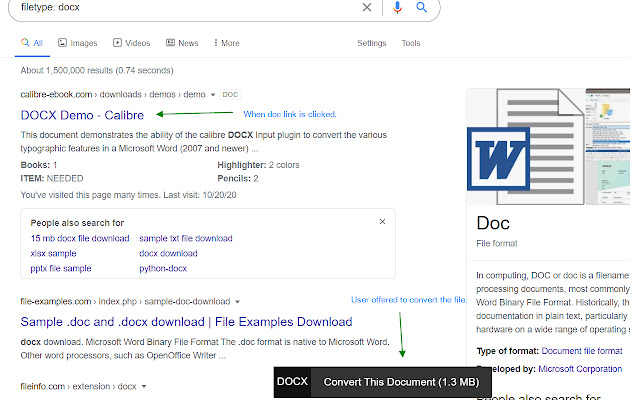This screenshot has height=400, width=640.
Task: Switch to the Images tab
Action: [78, 43]
